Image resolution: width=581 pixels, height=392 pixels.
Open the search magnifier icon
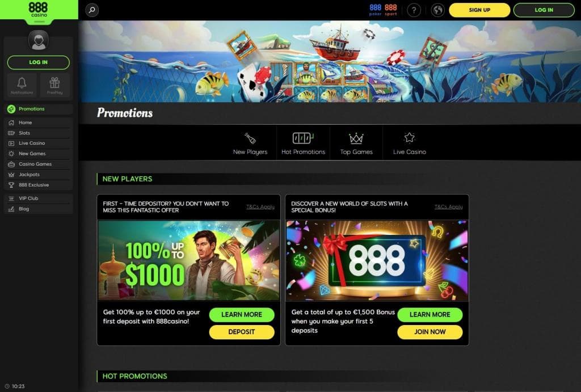coord(92,10)
